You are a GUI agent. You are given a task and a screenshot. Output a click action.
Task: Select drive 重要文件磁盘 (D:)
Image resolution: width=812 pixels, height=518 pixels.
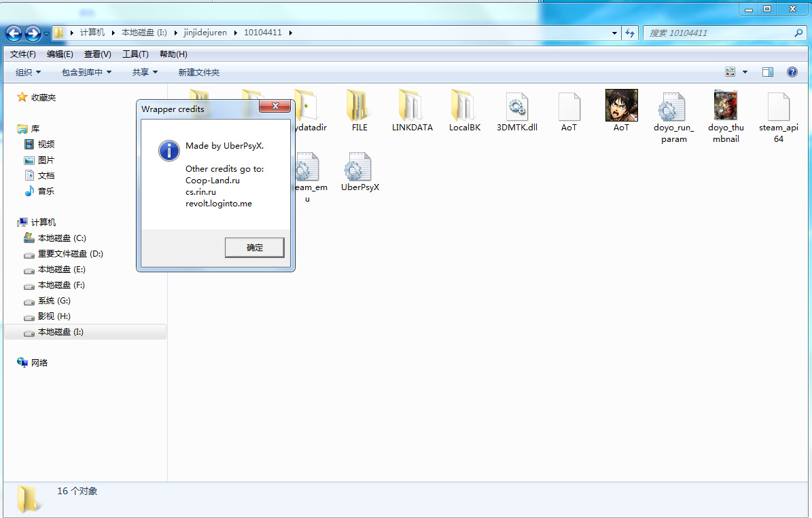pos(64,253)
